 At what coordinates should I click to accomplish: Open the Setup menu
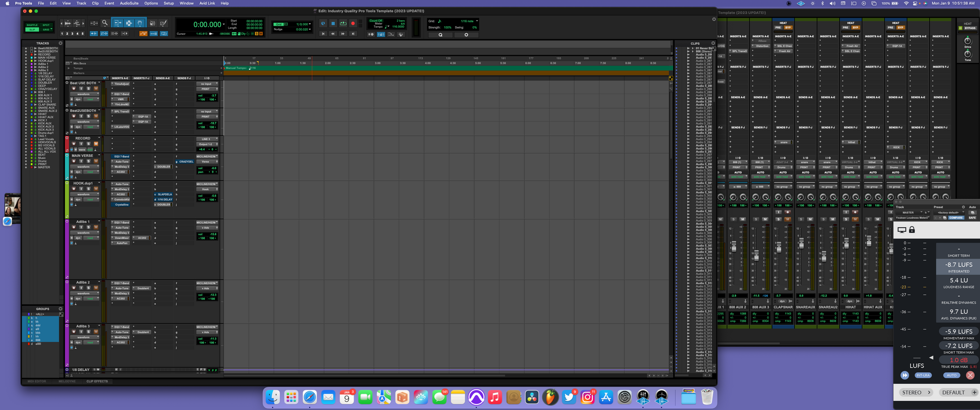168,3
